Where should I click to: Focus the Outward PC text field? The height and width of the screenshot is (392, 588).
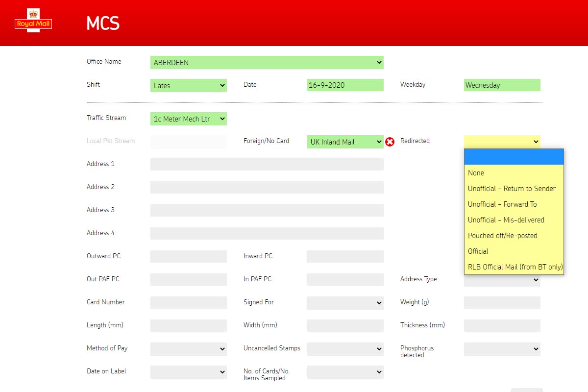point(188,257)
